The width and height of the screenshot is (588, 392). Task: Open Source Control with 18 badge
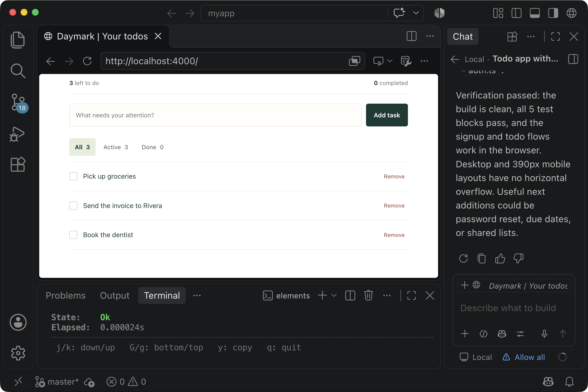(x=19, y=102)
